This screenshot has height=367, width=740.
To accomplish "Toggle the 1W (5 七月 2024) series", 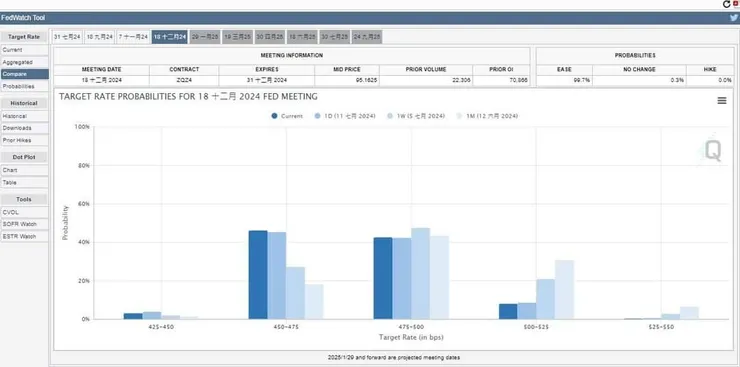I will pos(415,116).
